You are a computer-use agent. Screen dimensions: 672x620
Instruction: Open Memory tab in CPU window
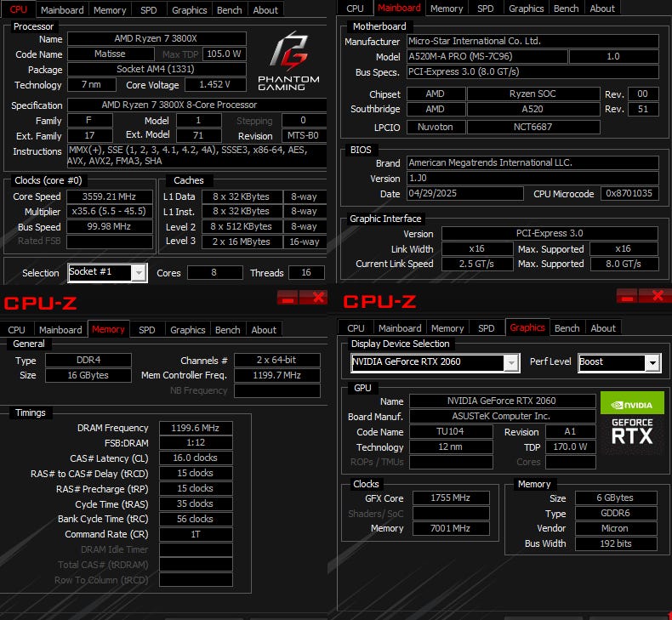click(x=110, y=10)
